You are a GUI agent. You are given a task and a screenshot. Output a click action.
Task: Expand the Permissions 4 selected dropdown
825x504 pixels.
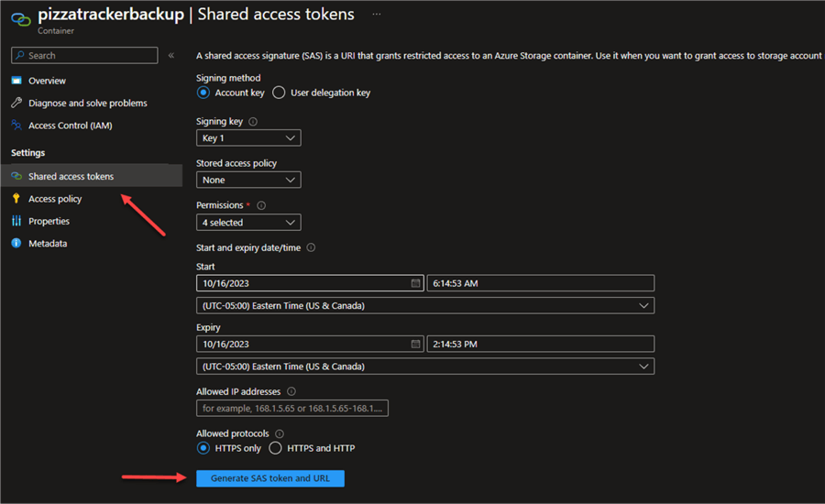click(248, 223)
